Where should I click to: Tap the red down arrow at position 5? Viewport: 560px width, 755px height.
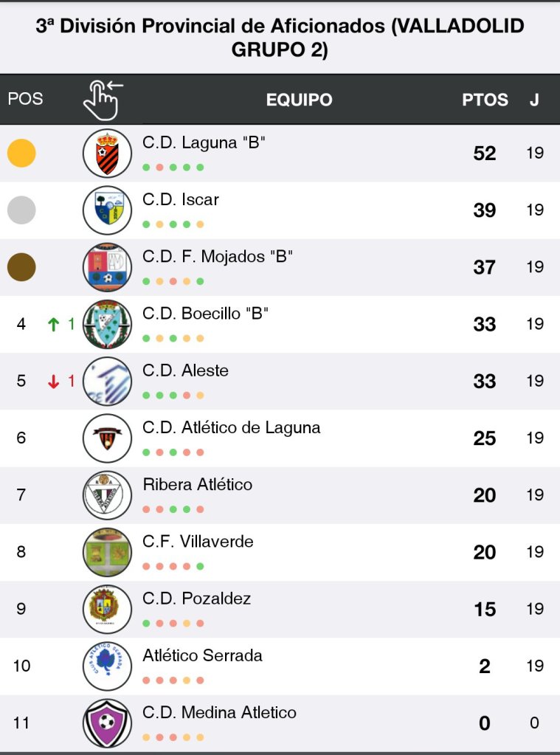tap(53, 381)
